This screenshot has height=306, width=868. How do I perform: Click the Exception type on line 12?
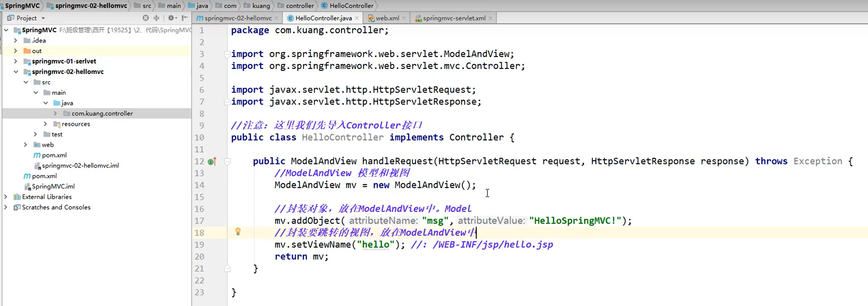(818, 161)
